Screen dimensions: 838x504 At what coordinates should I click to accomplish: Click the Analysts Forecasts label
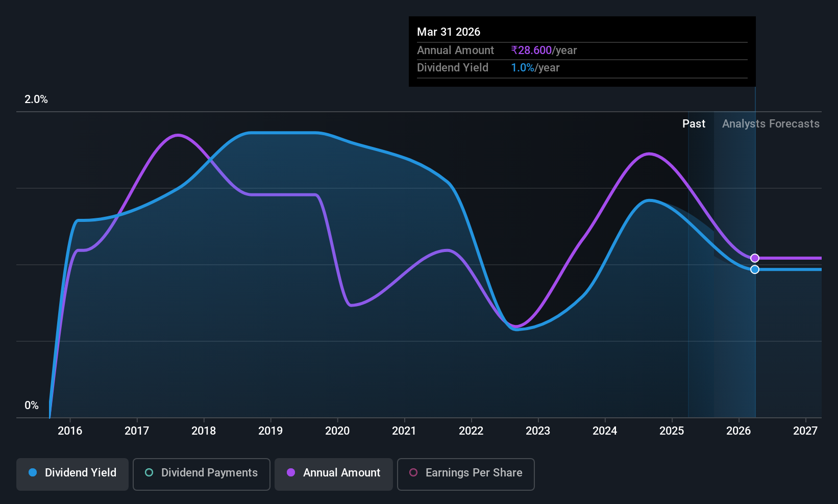(771, 124)
